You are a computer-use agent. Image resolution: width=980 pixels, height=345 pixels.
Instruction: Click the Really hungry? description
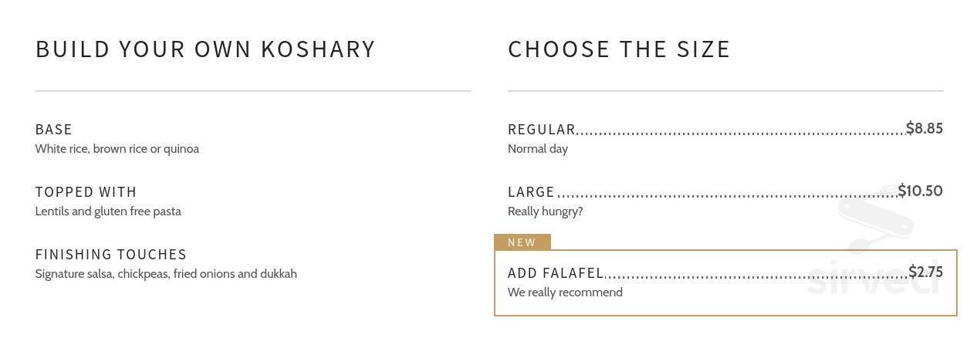pos(546,211)
